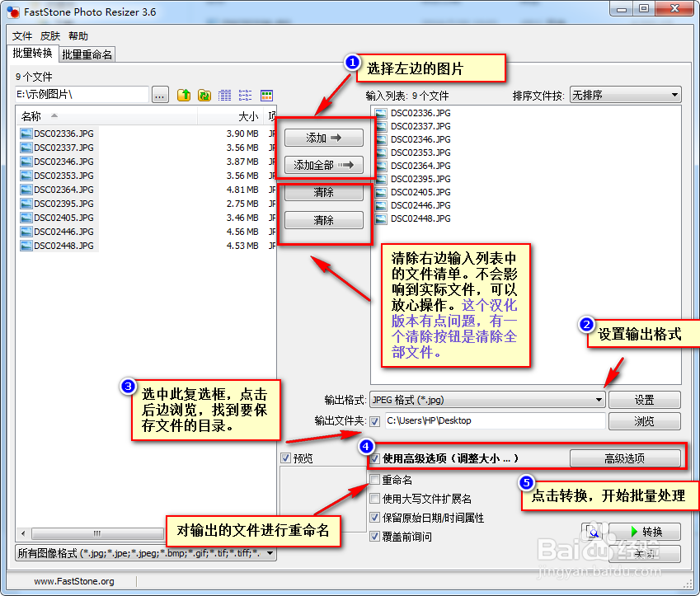Viewport: 700px width, 596px height.
Task: Click the upper 清除 button
Action: click(x=324, y=192)
